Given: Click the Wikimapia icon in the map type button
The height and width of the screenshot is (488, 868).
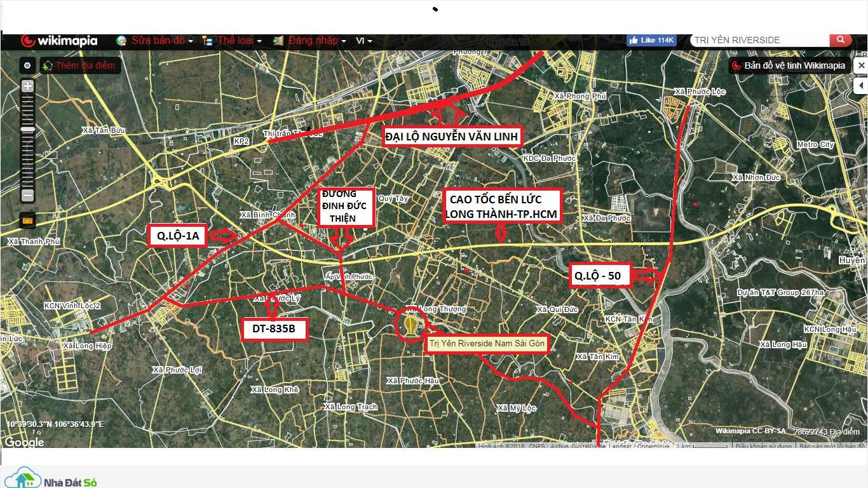Looking at the screenshot, I should [x=737, y=65].
